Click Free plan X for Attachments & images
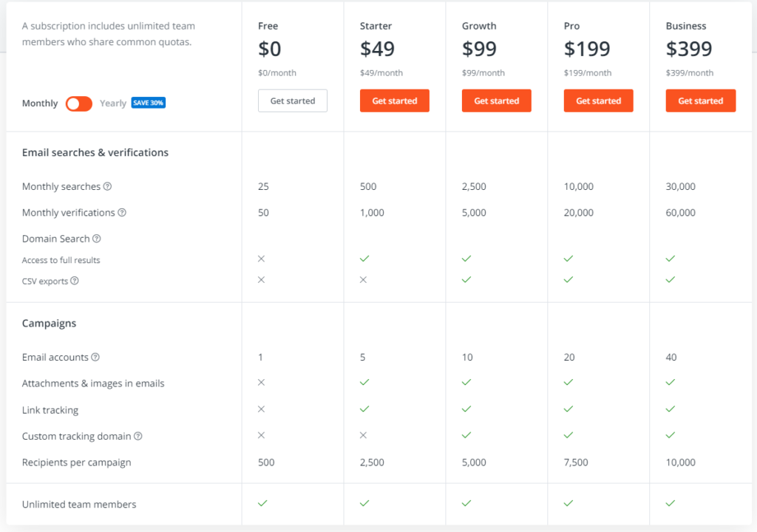This screenshot has height=532, width=757. click(261, 382)
